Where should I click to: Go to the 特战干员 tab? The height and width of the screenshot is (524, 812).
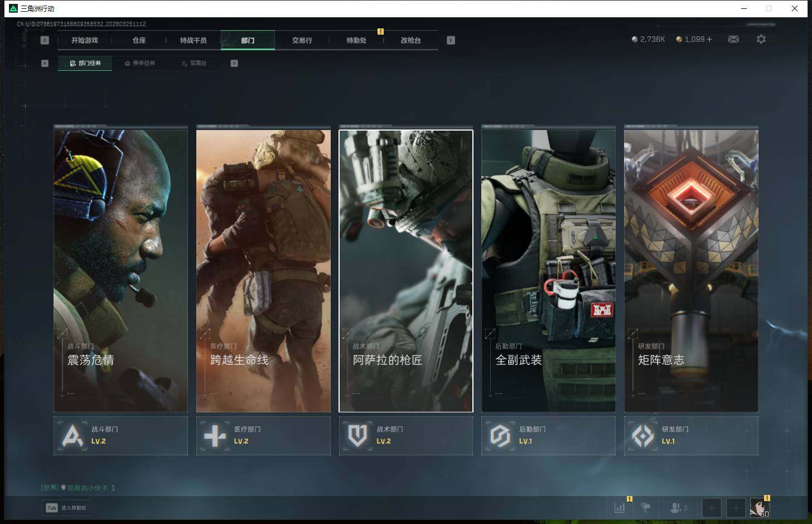coord(193,40)
